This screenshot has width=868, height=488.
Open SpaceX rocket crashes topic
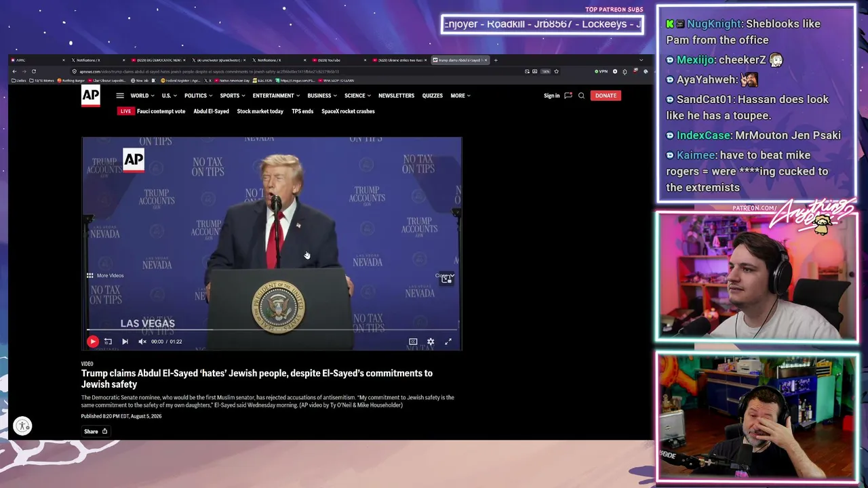[x=348, y=111]
